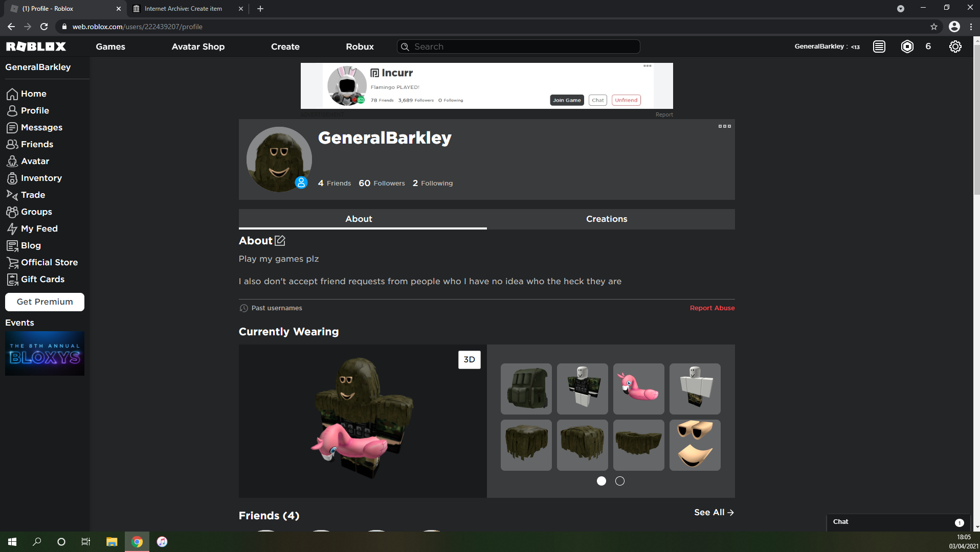Open the 2 Following list
Viewport: 980px width, 552px height.
(x=433, y=183)
